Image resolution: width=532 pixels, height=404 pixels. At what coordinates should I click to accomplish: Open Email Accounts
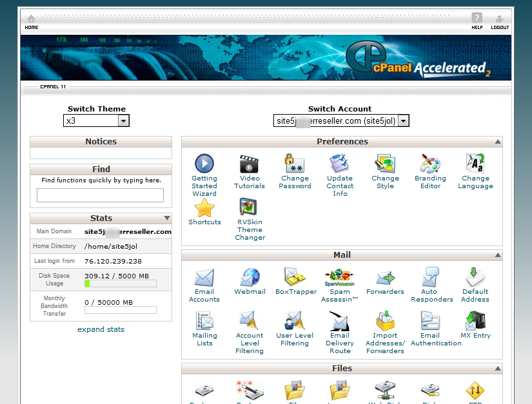click(x=204, y=285)
